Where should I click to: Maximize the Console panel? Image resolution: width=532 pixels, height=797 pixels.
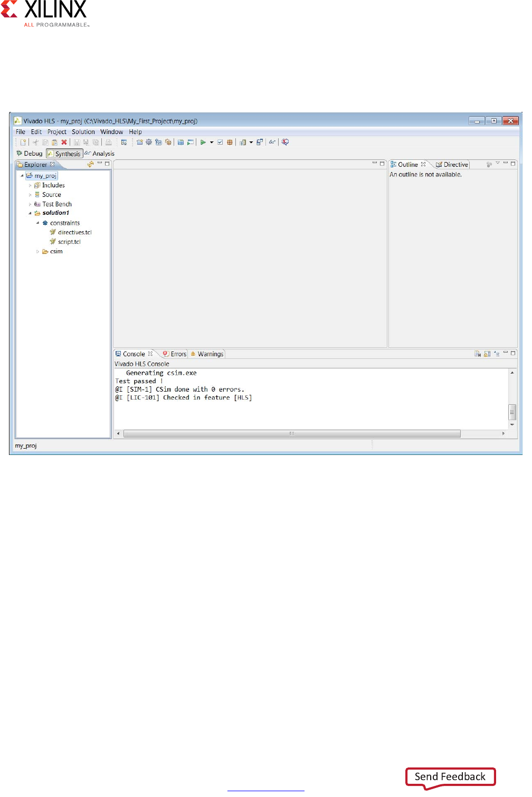click(512, 353)
